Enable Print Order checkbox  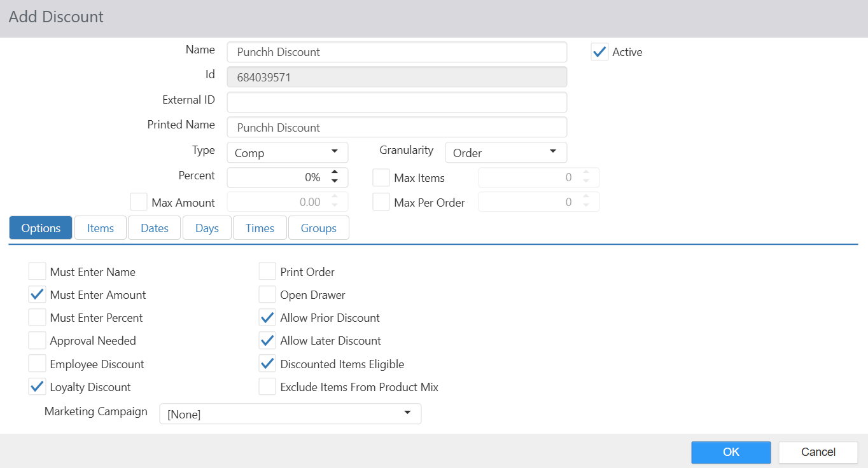(x=267, y=272)
